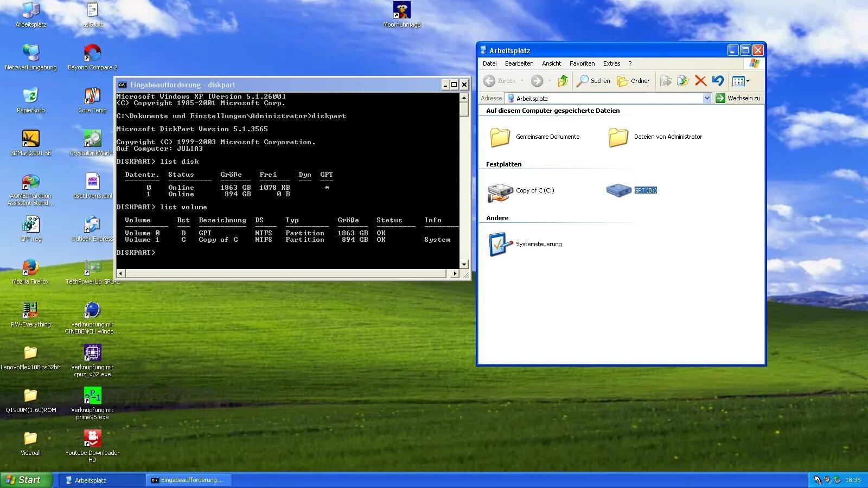
Task: Click the Wechseln zu button
Action: pyautogui.click(x=738, y=98)
